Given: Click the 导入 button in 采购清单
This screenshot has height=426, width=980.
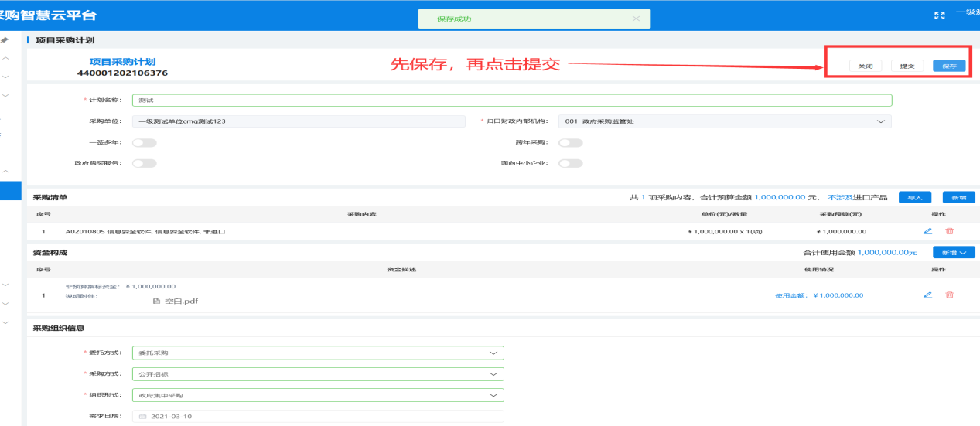Looking at the screenshot, I should 914,197.
